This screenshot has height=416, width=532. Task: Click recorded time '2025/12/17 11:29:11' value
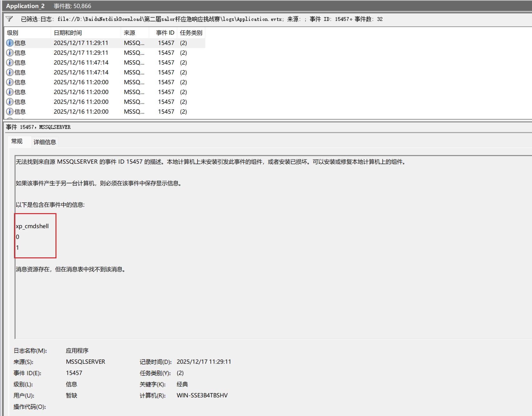click(x=204, y=361)
